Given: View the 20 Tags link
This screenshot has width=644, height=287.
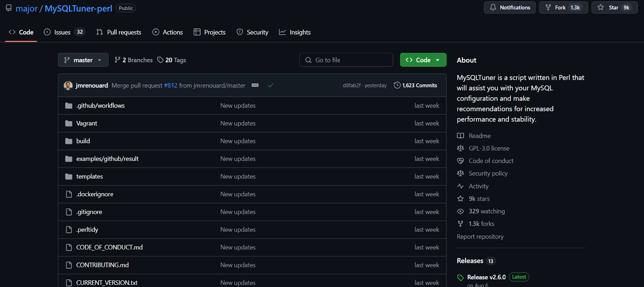Looking at the screenshot, I should pos(171,60).
